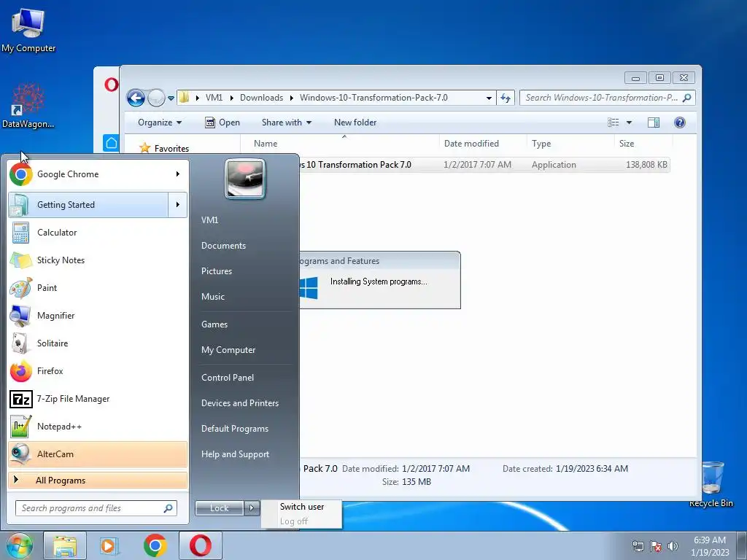Open Default Programs
The image size is (747, 560).
coord(234,429)
